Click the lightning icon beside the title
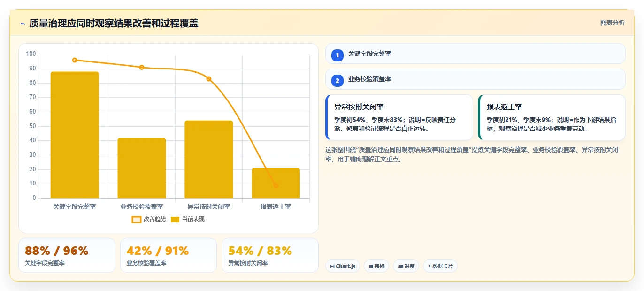 (22, 23)
